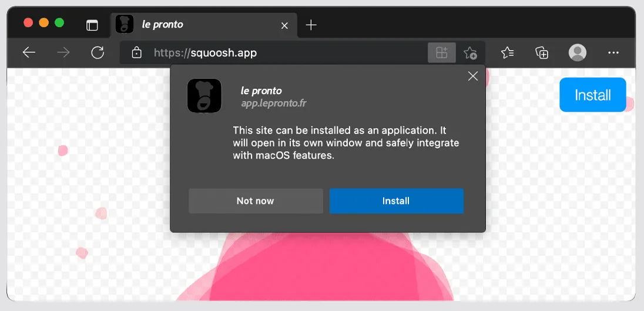644x311 pixels.
Task: Open the three-dot settings menu
Action: click(x=613, y=52)
